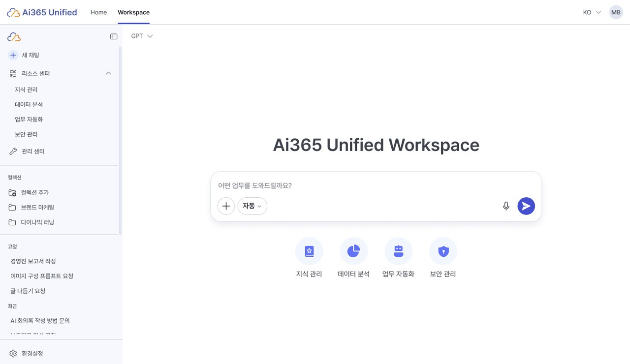The image size is (630, 364).
Task: Go to the Home tab
Action: coord(98,12)
